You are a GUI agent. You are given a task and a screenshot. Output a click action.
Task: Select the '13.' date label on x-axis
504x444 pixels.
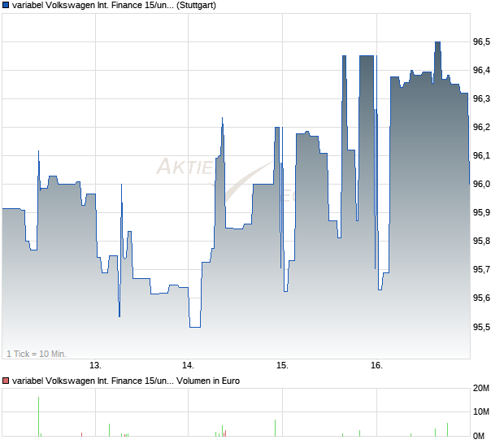pyautogui.click(x=95, y=365)
